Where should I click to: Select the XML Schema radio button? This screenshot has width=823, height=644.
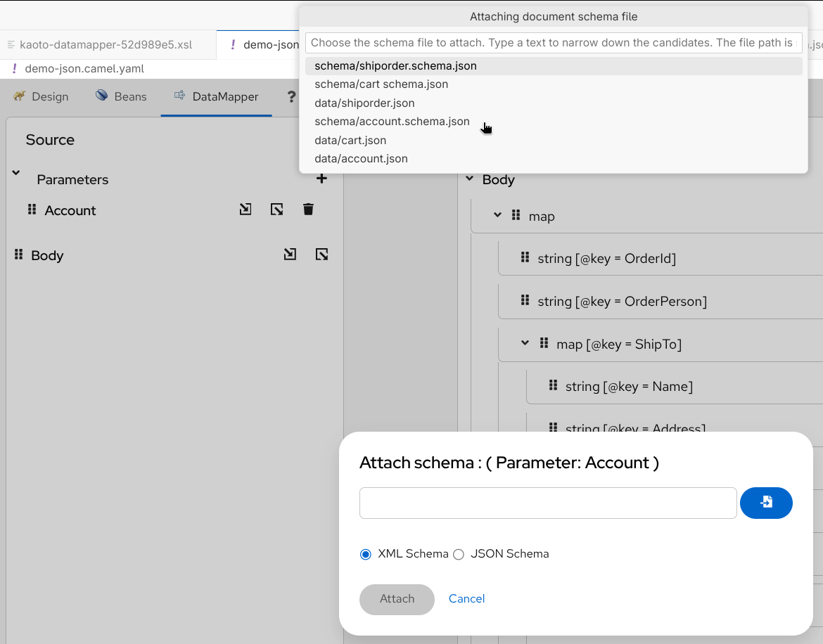click(365, 554)
